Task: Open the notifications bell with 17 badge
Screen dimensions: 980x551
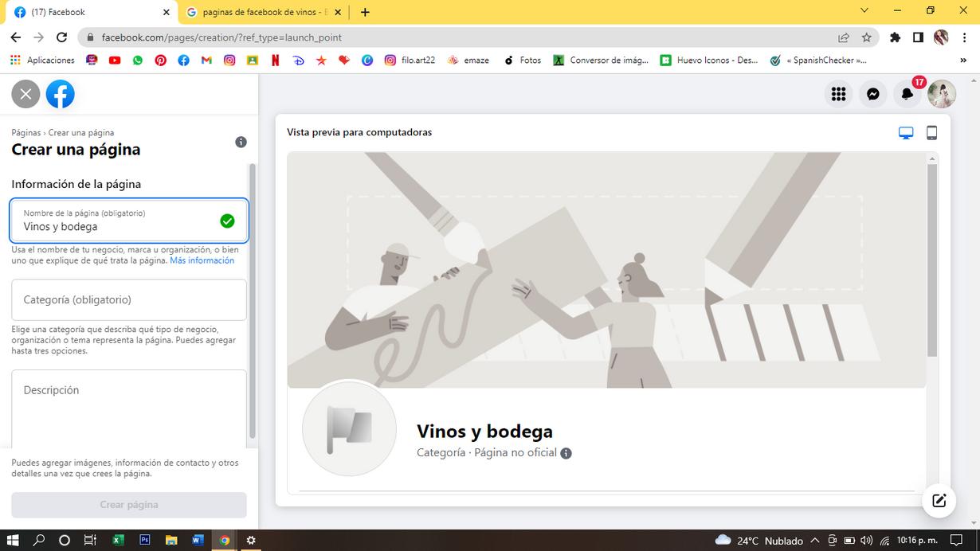Action: (907, 94)
